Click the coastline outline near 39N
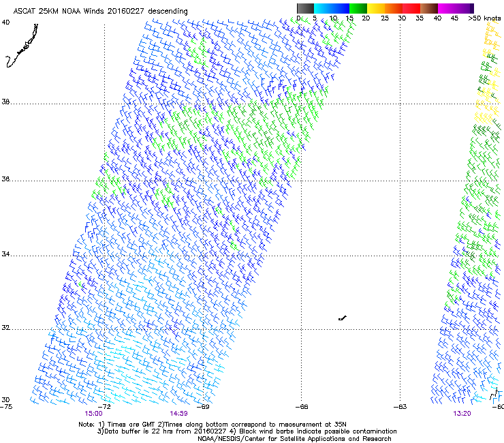The image size is (504, 443). point(22,46)
